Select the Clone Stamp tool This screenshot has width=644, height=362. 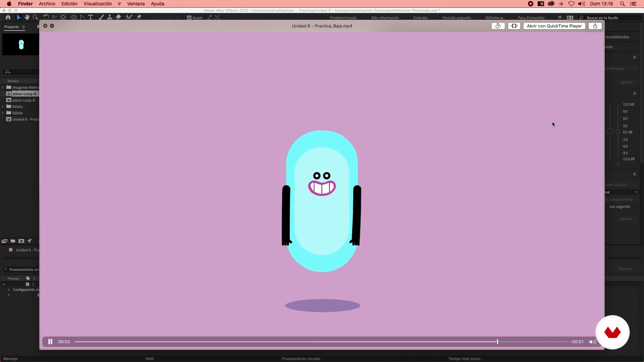110,17
